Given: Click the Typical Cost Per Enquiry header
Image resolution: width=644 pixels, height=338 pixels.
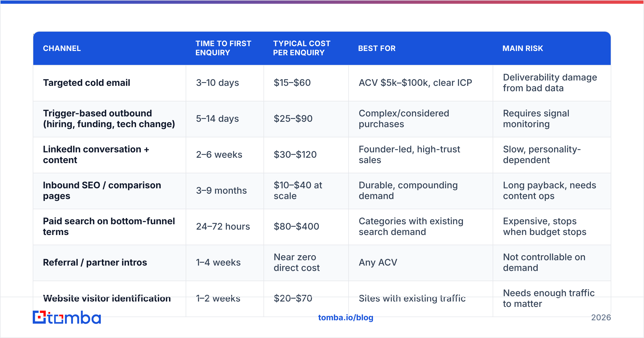Looking at the screenshot, I should click(302, 48).
